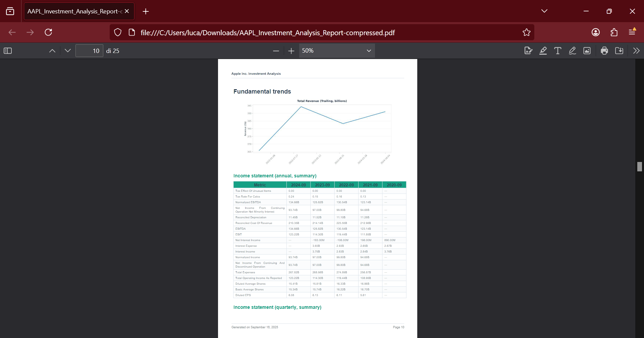Toggle the PDF sidebar panel
The height and width of the screenshot is (338, 644).
point(8,51)
